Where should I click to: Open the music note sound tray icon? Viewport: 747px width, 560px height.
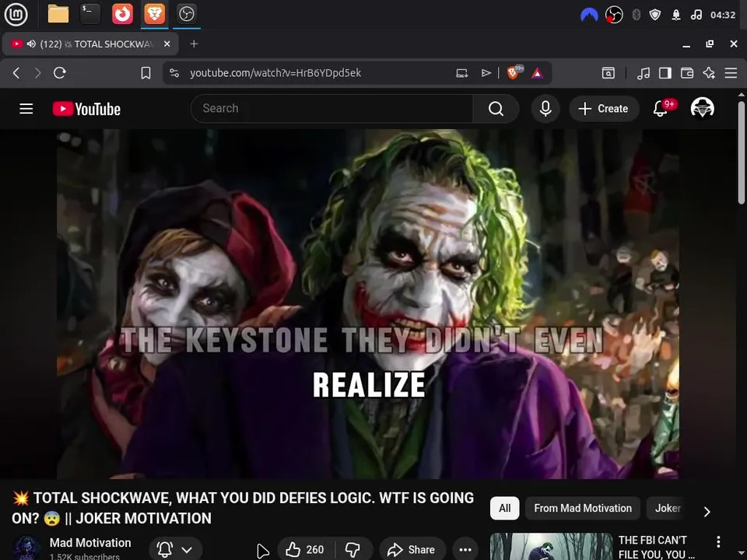(696, 15)
